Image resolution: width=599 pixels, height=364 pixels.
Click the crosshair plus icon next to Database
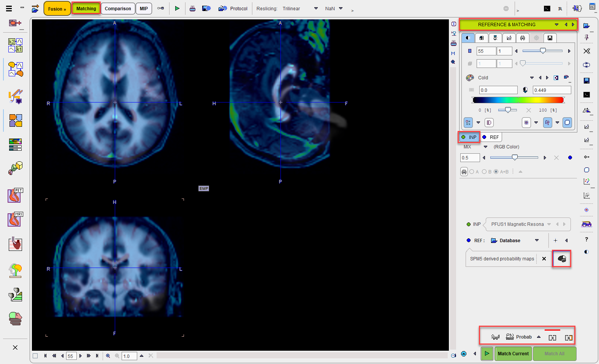tap(555, 240)
